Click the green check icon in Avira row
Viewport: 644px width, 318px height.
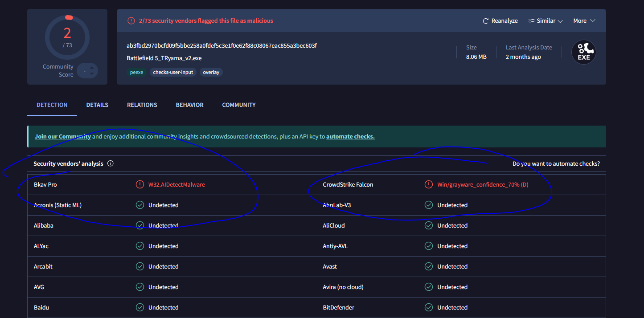[x=429, y=287]
